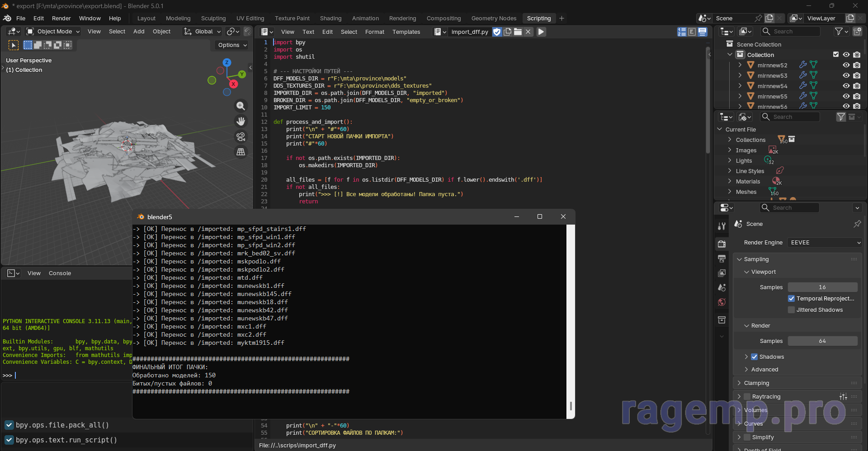
Task: Expand the Clamping panel
Action: pyautogui.click(x=756, y=383)
